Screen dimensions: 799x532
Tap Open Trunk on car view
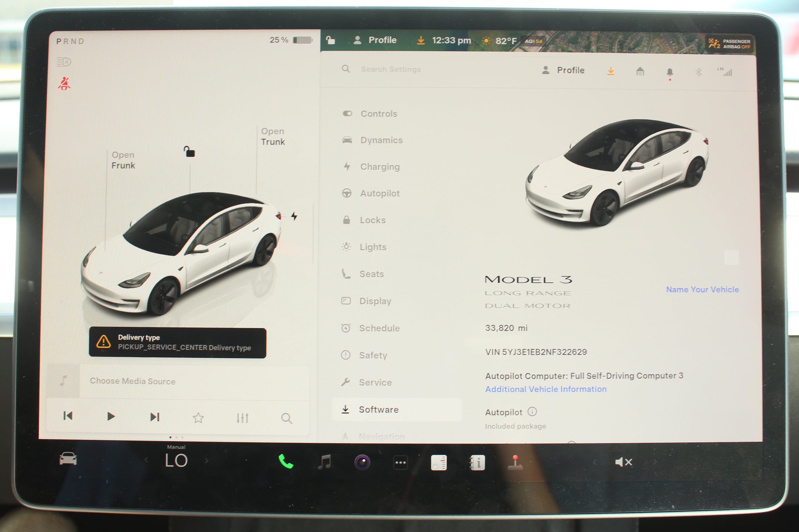coord(273,136)
